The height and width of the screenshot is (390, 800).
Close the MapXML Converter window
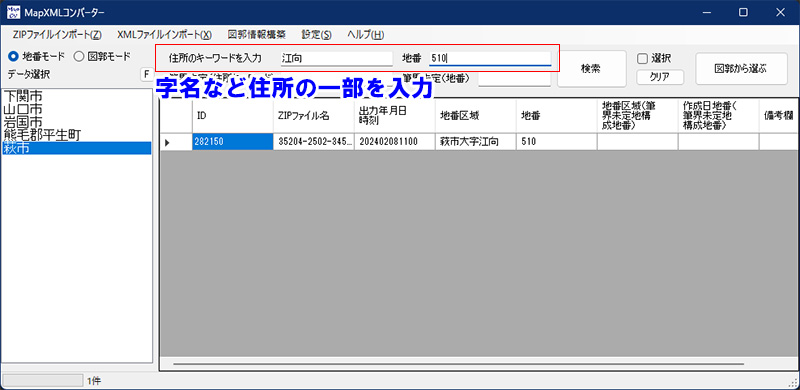point(781,12)
